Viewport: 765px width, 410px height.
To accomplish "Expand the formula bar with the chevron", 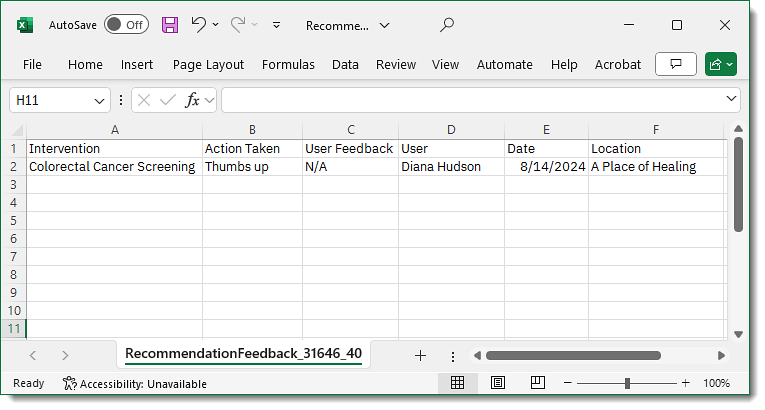I will coord(731,99).
